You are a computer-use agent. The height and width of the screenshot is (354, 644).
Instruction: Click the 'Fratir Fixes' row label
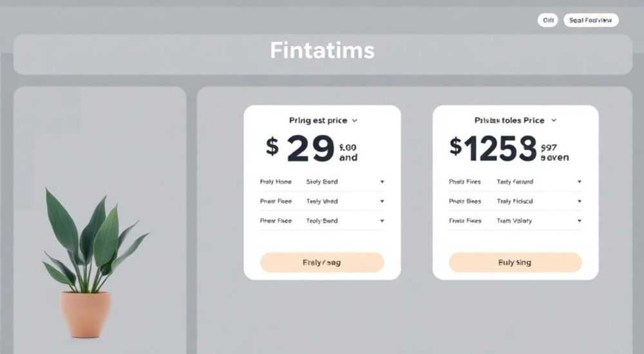(x=465, y=221)
